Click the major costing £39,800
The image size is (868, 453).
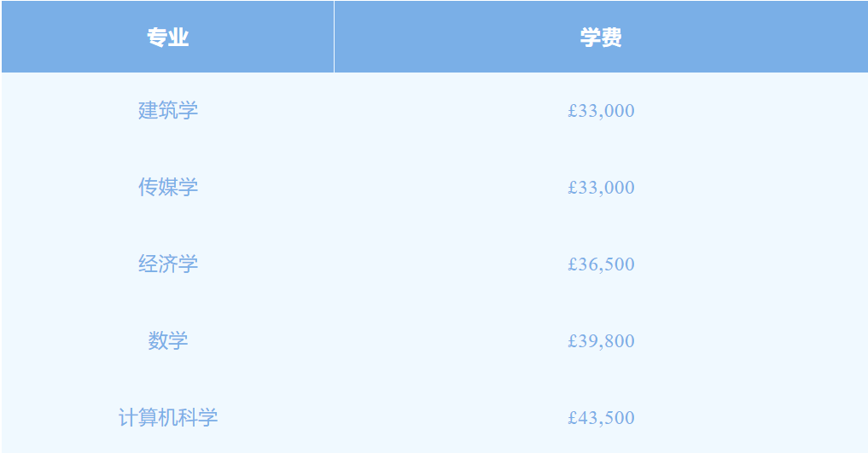pyautogui.click(x=168, y=340)
